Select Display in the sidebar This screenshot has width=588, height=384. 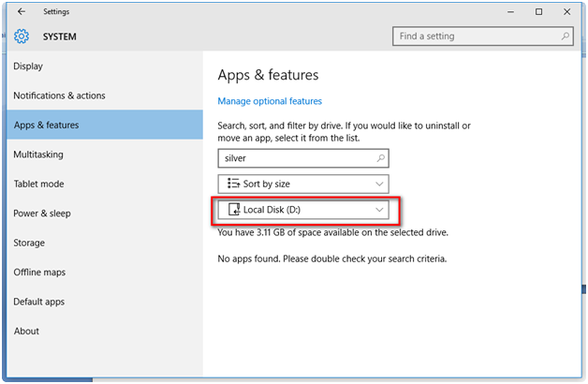(28, 66)
